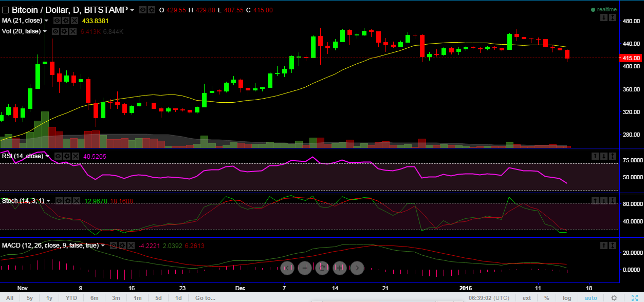This screenshot has width=644, height=302.
Task: Move main price pane down with arrow icon
Action: click(x=604, y=18)
